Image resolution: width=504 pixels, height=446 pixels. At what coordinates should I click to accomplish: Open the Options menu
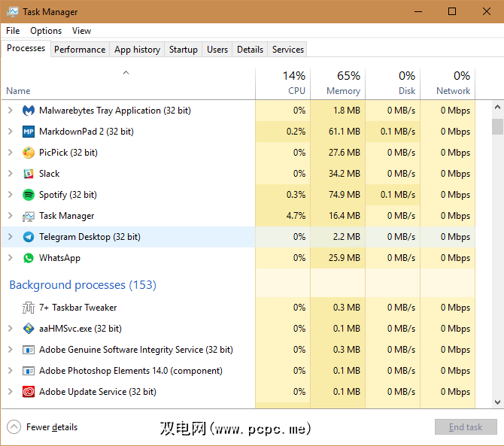[46, 31]
